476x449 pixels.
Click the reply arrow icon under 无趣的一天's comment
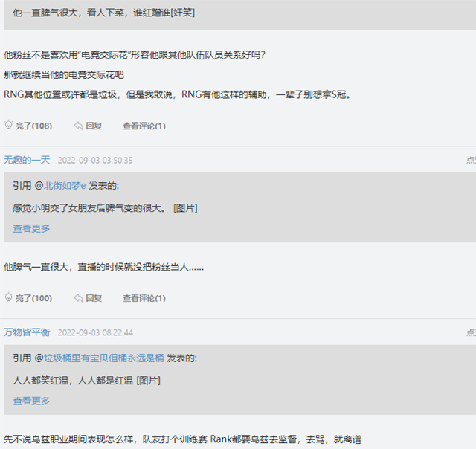(x=78, y=298)
